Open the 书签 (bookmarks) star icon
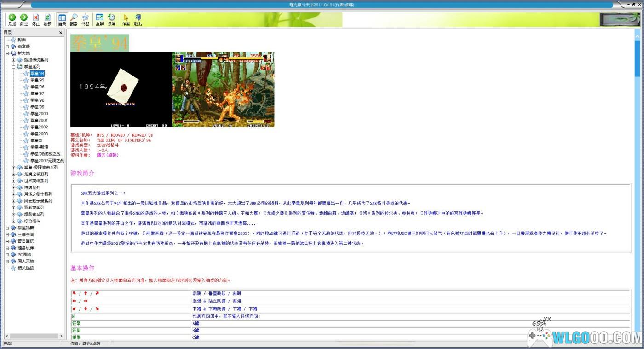This screenshot has width=644, height=349. pyautogui.click(x=86, y=19)
